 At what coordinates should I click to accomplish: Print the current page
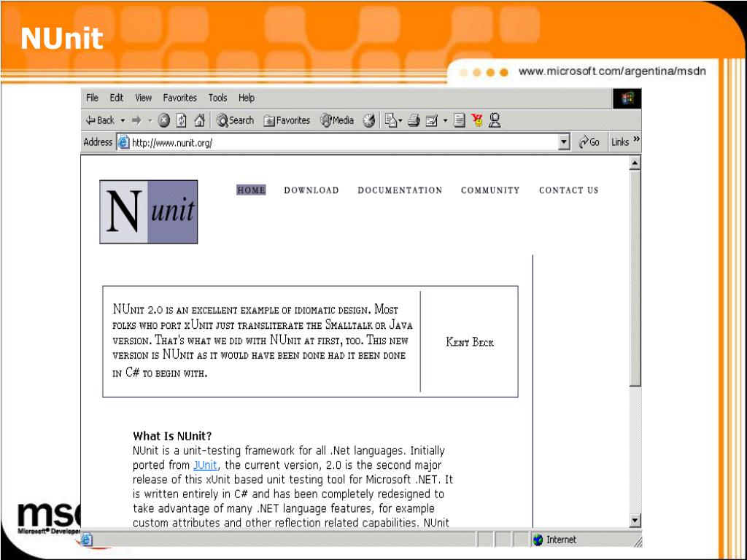[414, 120]
